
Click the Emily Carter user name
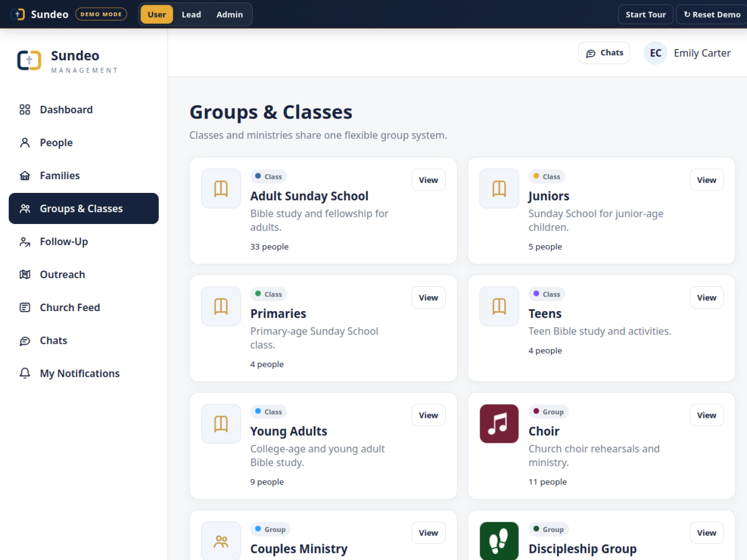tap(702, 53)
